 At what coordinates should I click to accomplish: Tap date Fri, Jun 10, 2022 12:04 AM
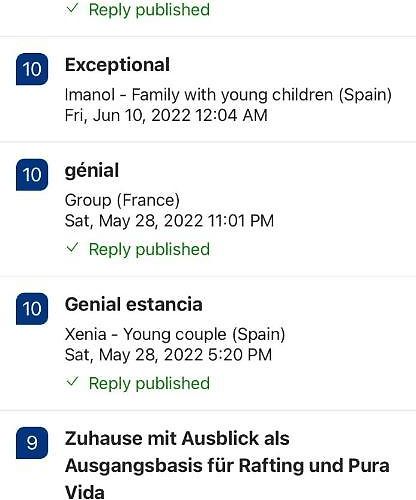pos(166,115)
